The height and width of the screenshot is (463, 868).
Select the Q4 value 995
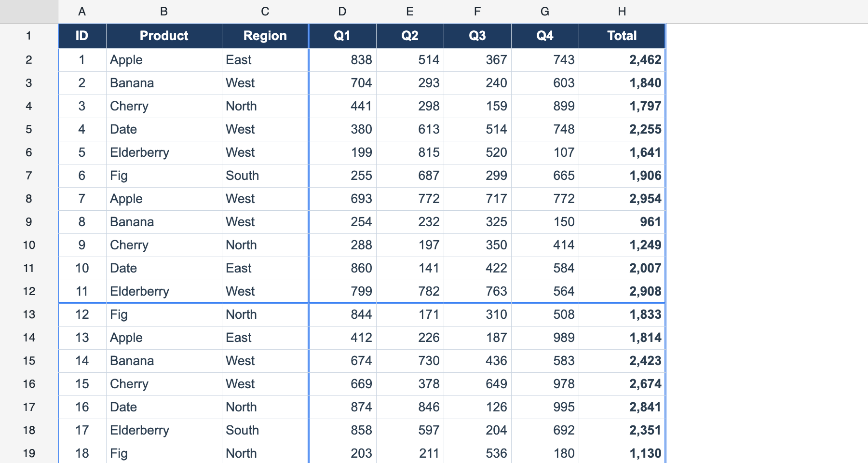coord(545,407)
